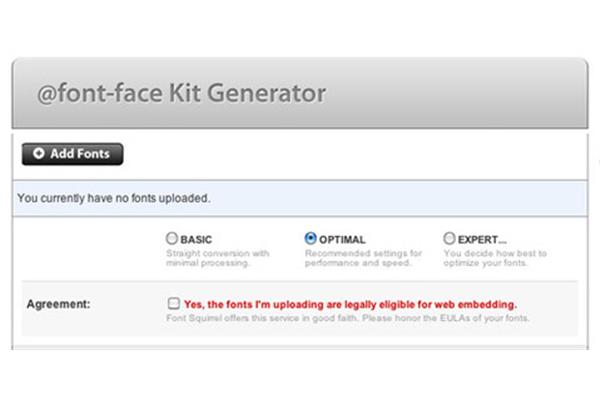Click the 'no fonts uploaded' status message
Screen dimensions: 600x400
114,198
